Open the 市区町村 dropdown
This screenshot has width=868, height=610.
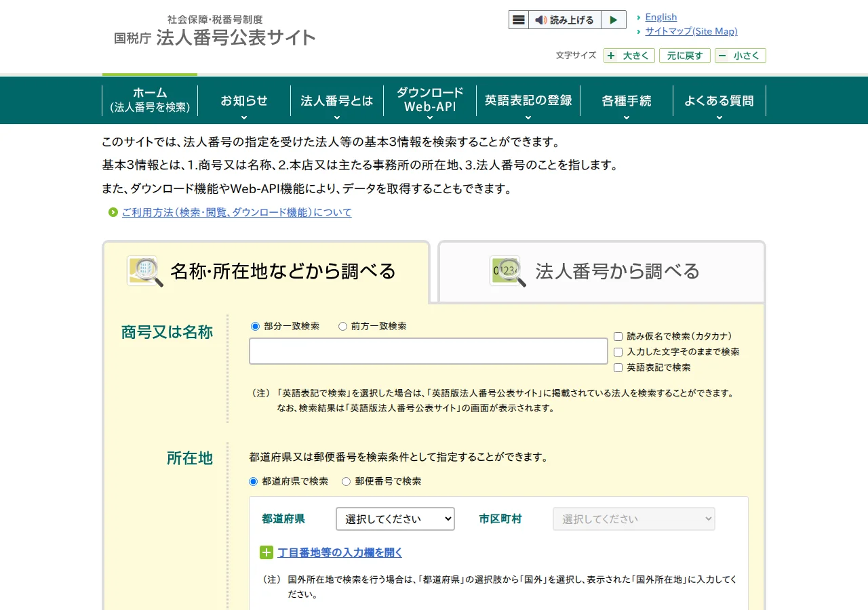click(x=634, y=518)
